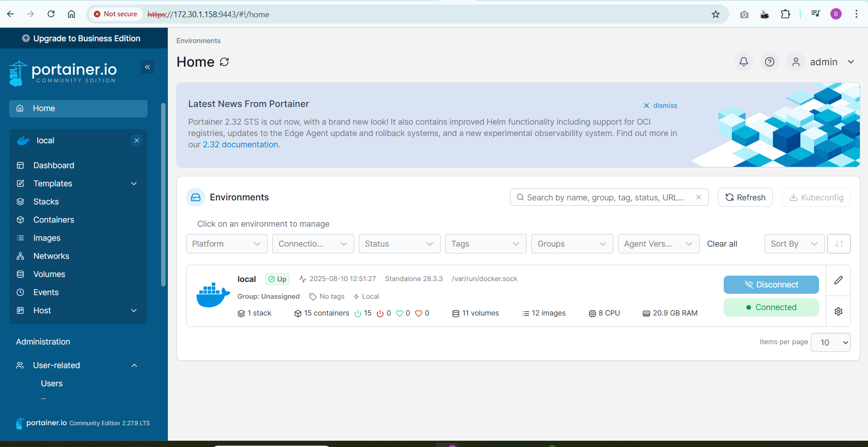
Task: Open the help question-mark icon
Action: coord(770,62)
